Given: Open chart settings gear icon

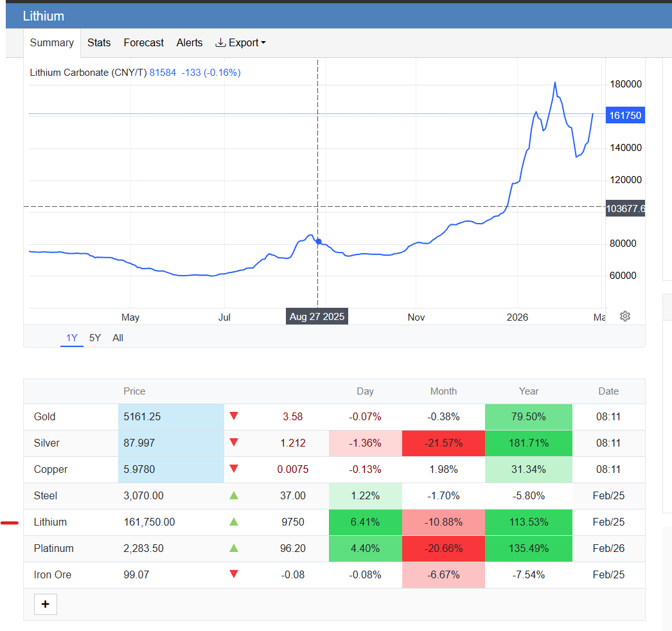Looking at the screenshot, I should click(x=625, y=316).
